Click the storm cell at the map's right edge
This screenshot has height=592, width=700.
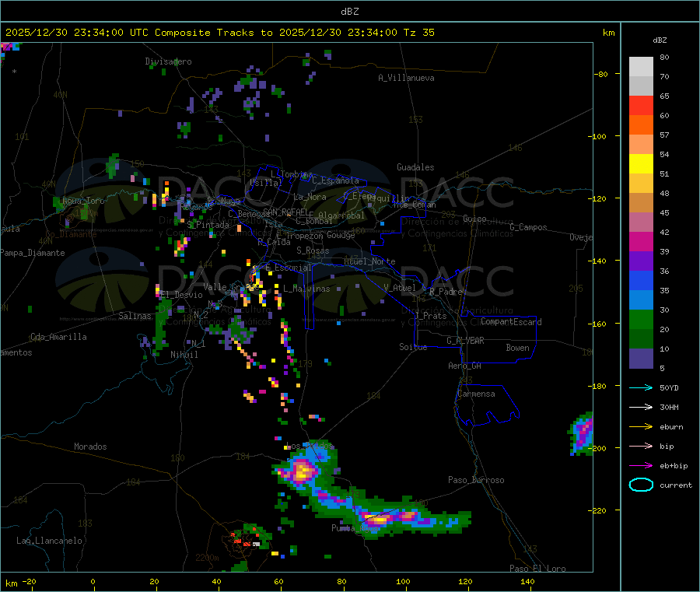tap(581, 433)
